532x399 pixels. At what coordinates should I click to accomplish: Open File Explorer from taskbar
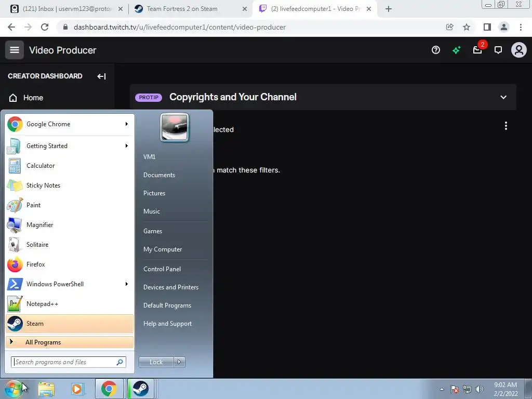46,389
